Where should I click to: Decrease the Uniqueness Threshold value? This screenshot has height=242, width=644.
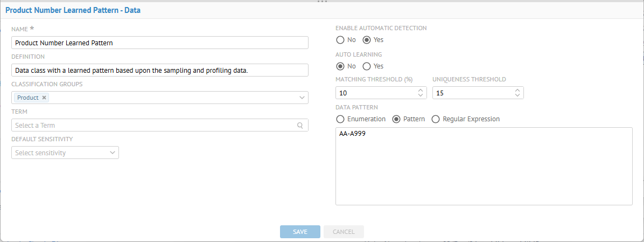point(517,95)
